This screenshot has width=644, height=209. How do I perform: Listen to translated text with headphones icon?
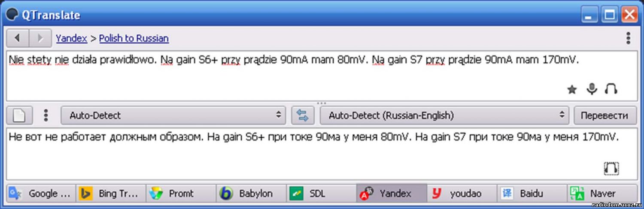pos(611,168)
